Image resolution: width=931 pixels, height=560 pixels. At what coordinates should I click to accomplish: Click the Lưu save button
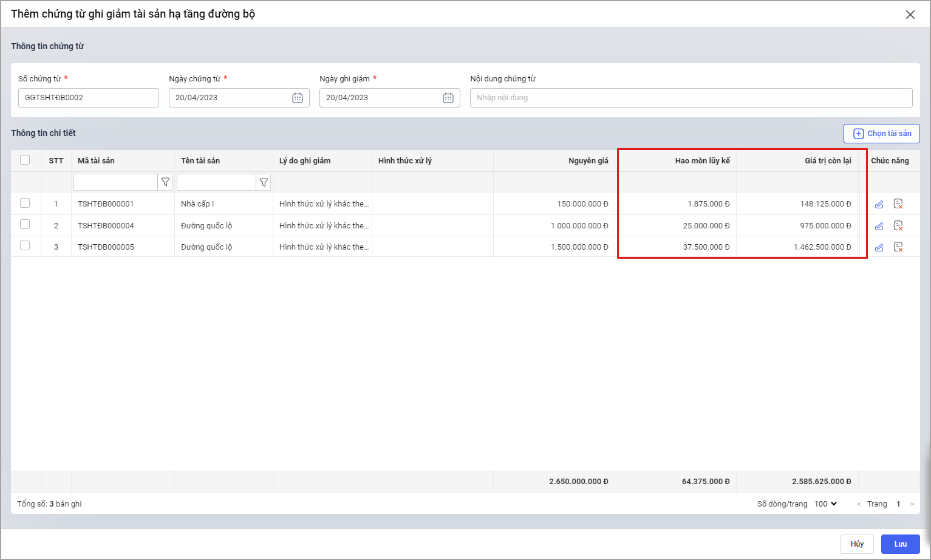point(900,544)
